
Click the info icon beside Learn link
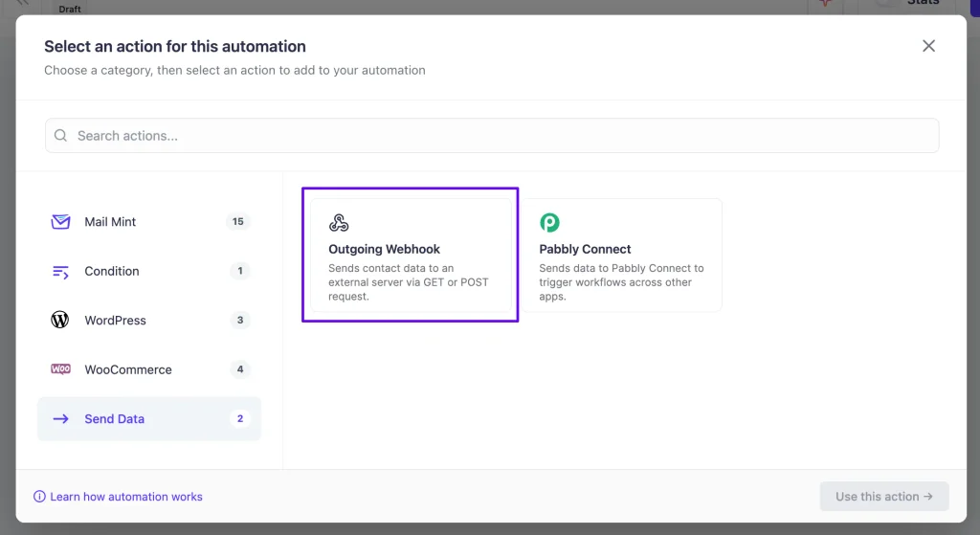(x=39, y=497)
